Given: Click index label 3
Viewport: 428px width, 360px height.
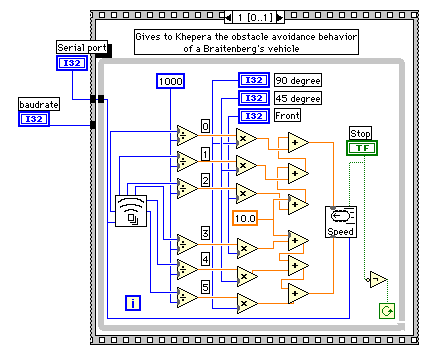Looking at the screenshot, I should tap(205, 233).
